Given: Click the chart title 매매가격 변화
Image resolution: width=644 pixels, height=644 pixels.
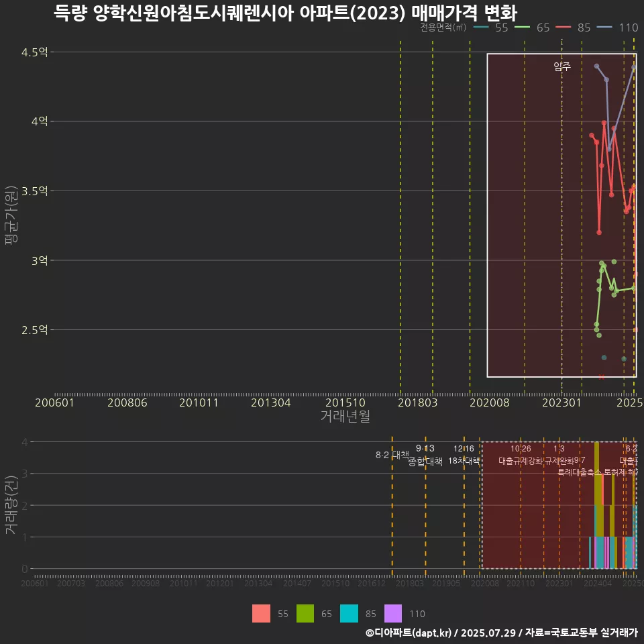Looking at the screenshot, I should coord(464,13).
